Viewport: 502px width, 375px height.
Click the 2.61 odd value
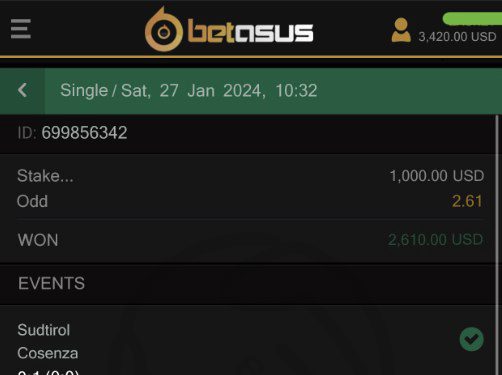point(467,201)
